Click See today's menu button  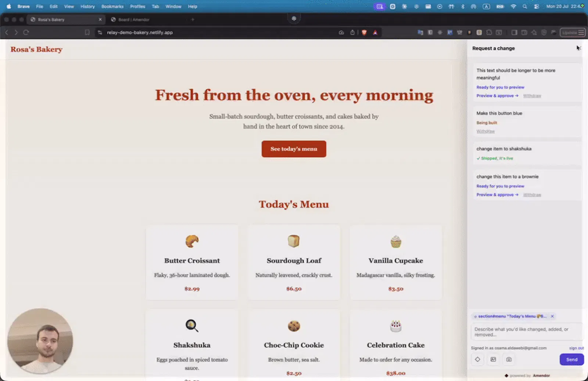click(294, 149)
